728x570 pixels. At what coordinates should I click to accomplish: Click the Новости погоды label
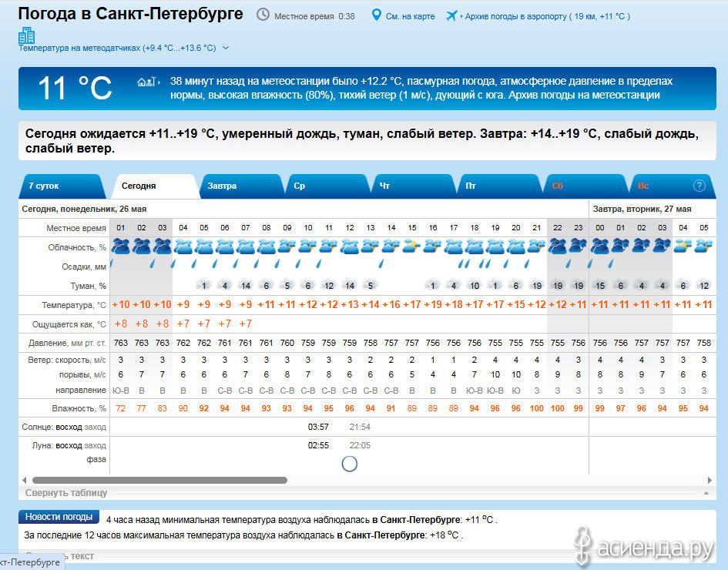click(x=59, y=517)
